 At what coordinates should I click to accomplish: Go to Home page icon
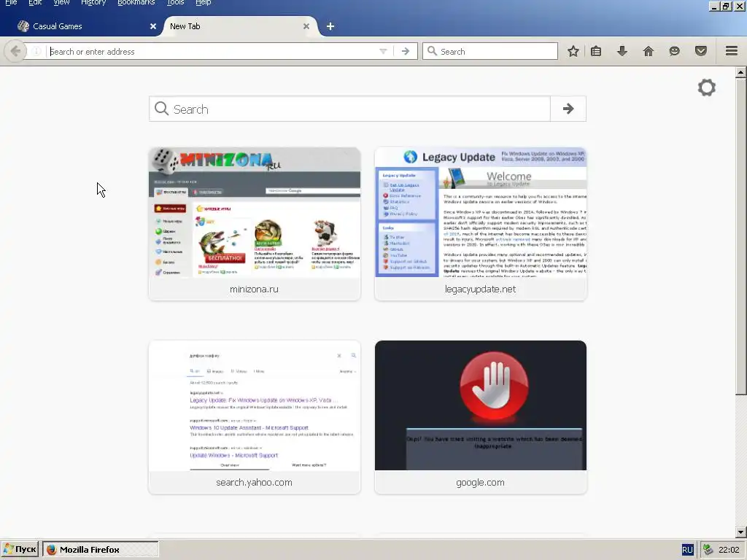point(649,51)
